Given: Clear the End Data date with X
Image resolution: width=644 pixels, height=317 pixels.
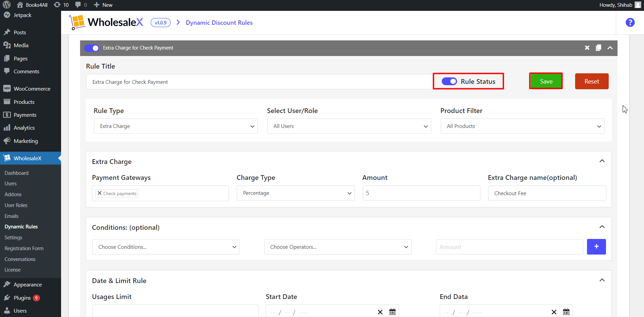Looking at the screenshot, I should pos(554,312).
